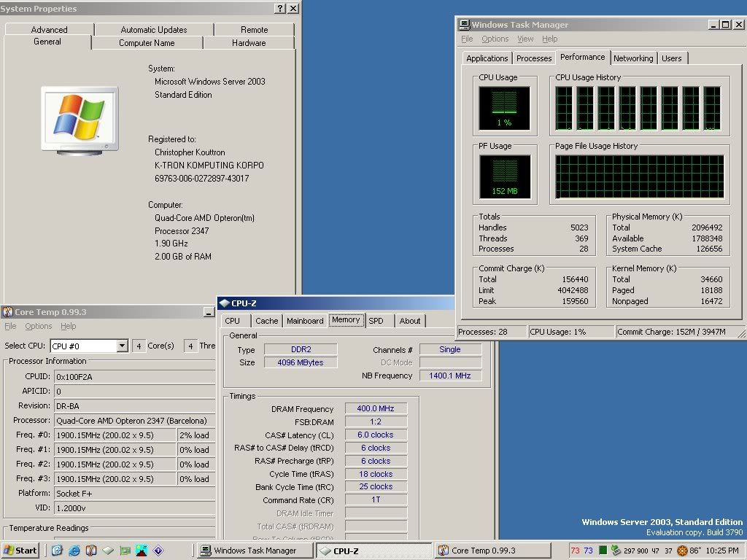
Task: Click the purple diamond quick launch icon
Action: pos(158,551)
